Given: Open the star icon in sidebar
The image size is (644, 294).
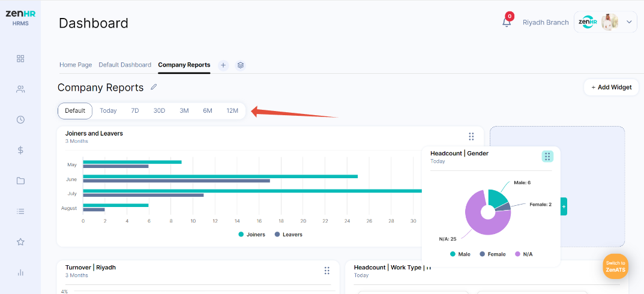Looking at the screenshot, I should tap(20, 242).
